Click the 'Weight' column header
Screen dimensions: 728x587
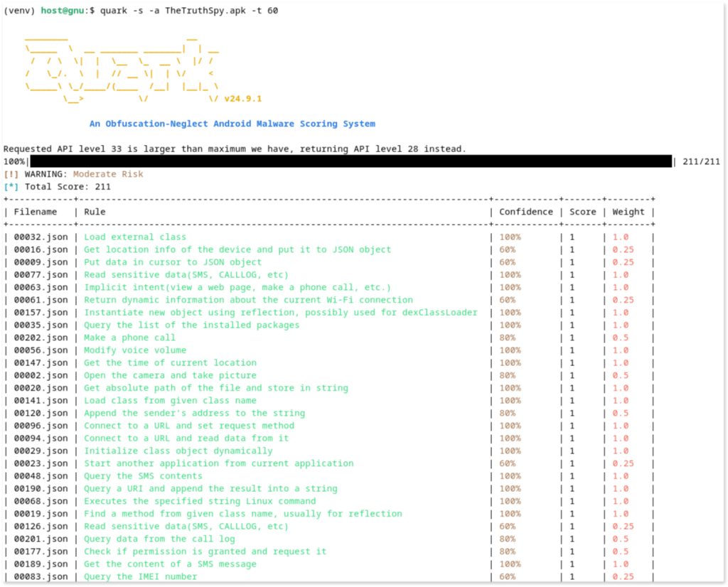[628, 212]
